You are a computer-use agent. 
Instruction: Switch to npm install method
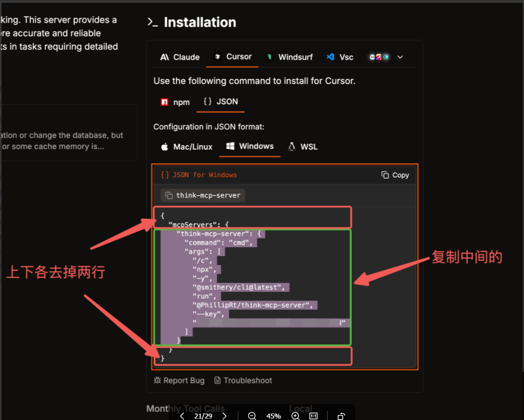pos(175,102)
